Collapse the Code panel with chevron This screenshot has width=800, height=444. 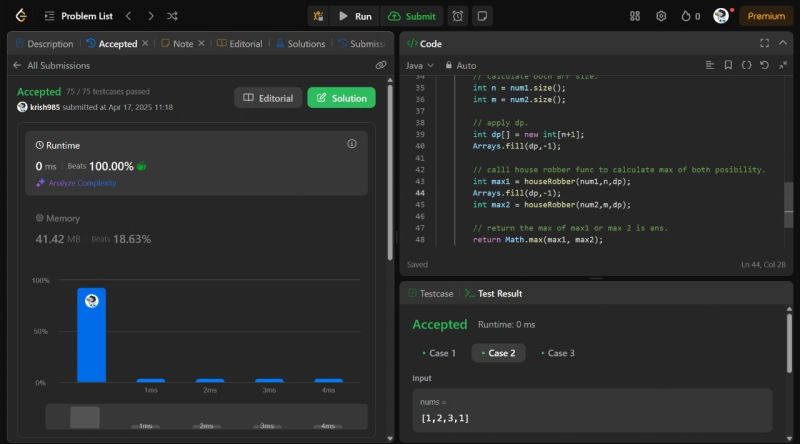[783, 43]
